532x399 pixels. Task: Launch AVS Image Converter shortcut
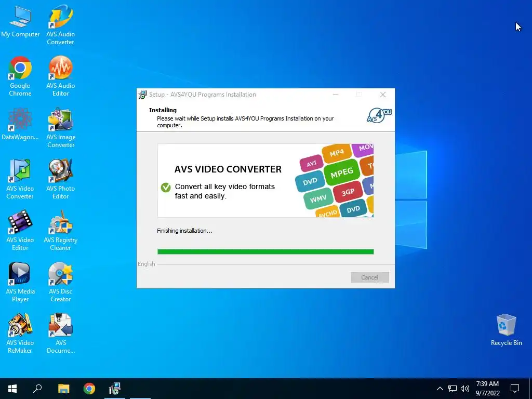click(60, 128)
